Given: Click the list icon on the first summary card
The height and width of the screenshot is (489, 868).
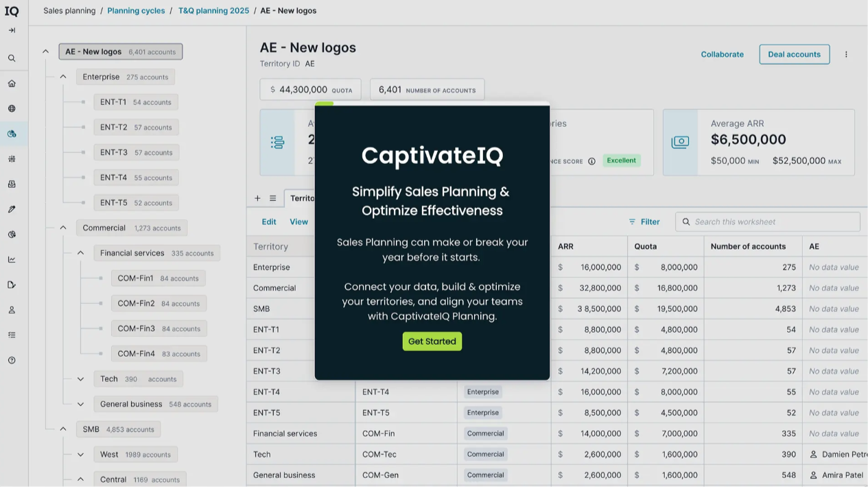Looking at the screenshot, I should 277,142.
